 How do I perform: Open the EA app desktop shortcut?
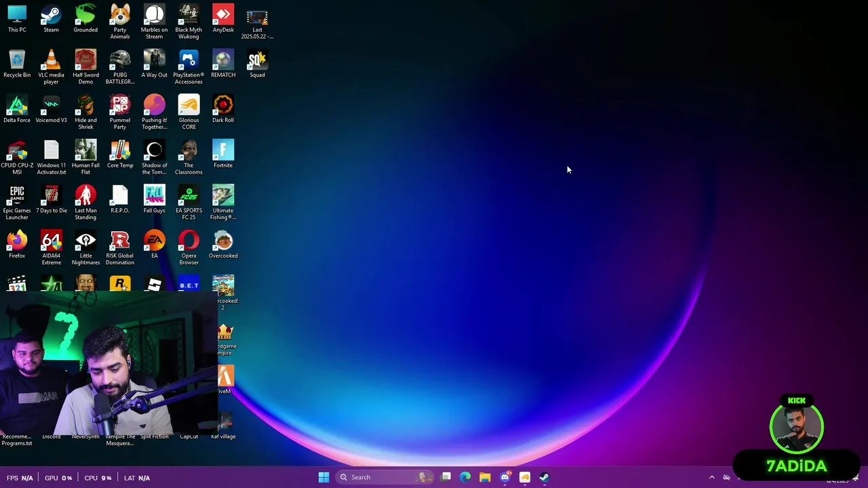pyautogui.click(x=154, y=245)
